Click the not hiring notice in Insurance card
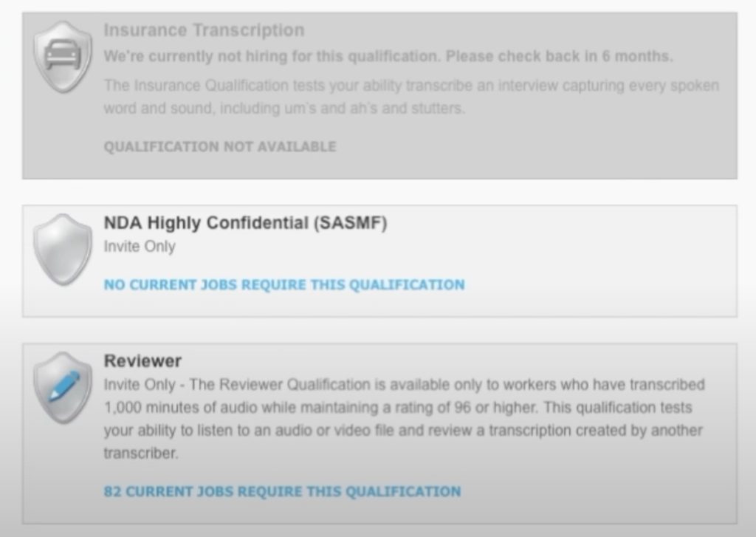Screen dimensions: 756x537 [388, 56]
